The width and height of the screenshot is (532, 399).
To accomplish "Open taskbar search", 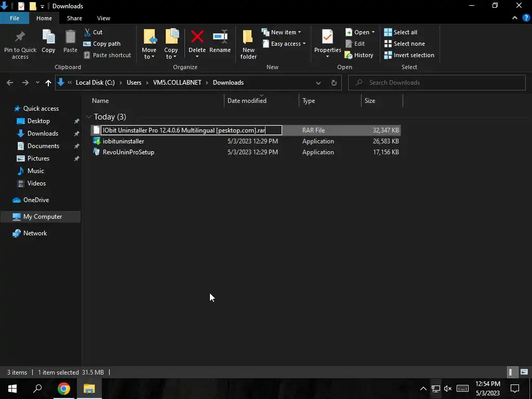I will click(37, 389).
